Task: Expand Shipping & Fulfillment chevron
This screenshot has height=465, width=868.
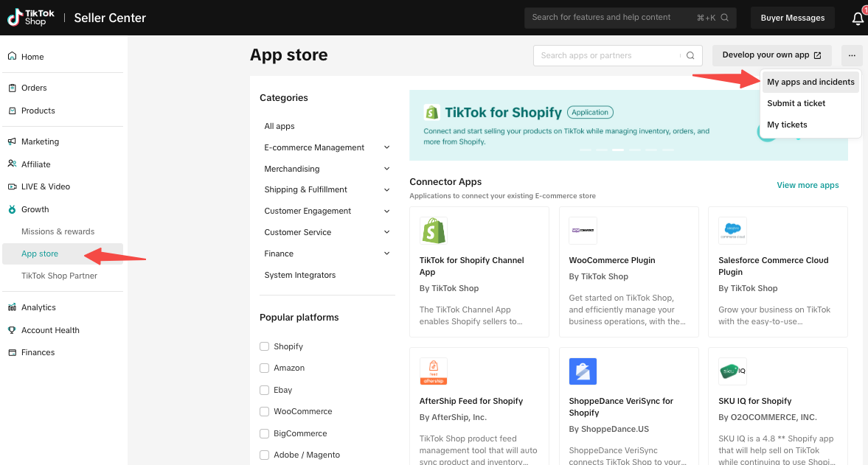Action: pos(387,189)
